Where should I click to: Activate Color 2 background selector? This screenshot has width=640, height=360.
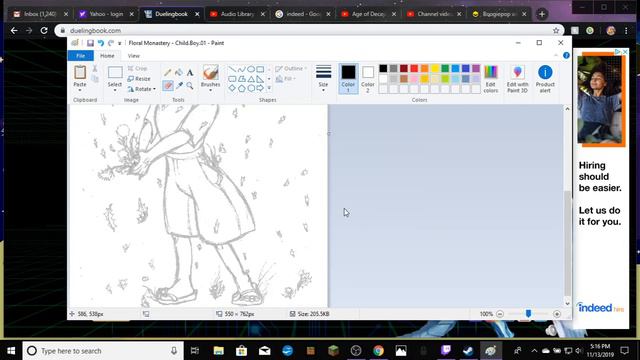[368, 79]
